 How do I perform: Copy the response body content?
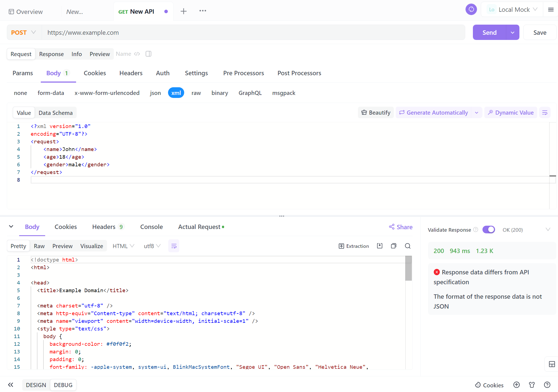click(394, 246)
